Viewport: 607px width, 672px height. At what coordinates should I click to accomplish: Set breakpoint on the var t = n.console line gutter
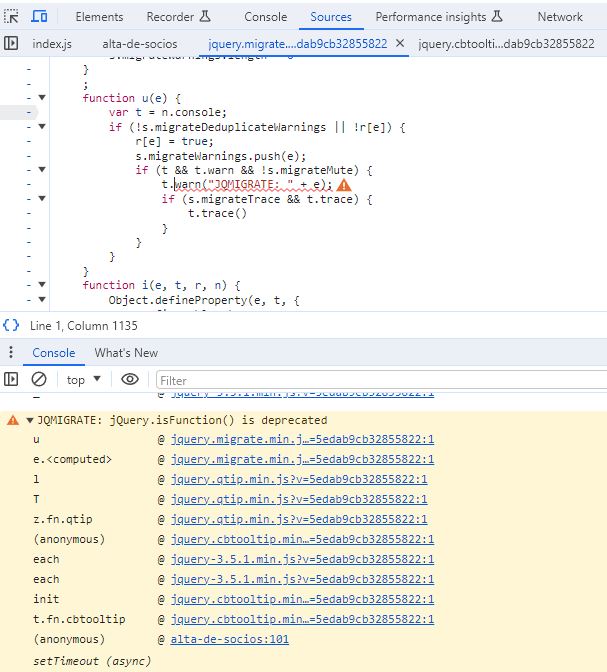pos(29,112)
